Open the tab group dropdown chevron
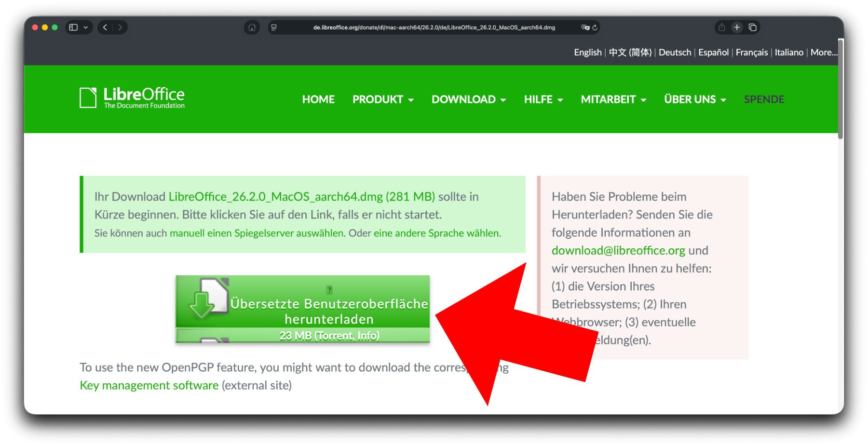 86,27
